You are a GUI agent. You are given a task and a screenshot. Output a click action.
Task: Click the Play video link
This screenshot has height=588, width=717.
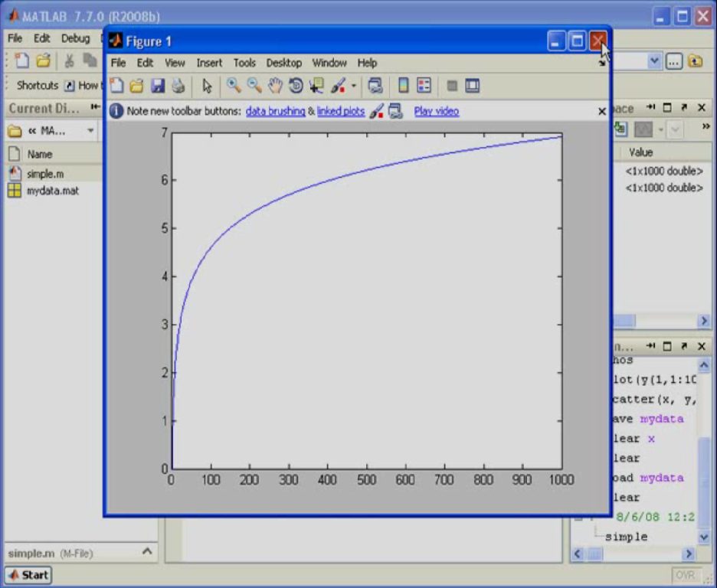pos(436,111)
